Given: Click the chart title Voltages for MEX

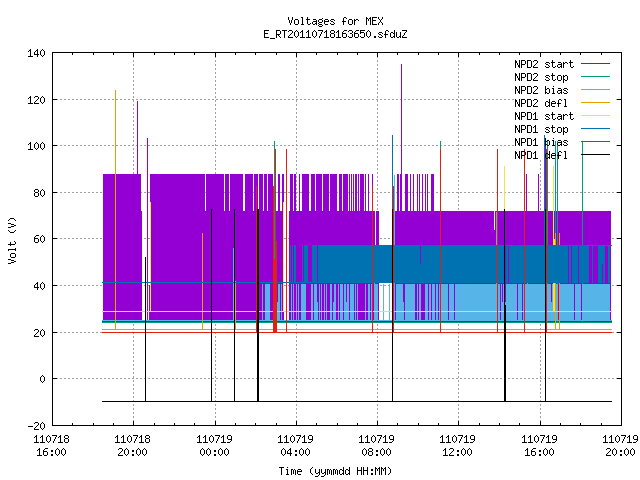Looking at the screenshot, I should (335, 21).
